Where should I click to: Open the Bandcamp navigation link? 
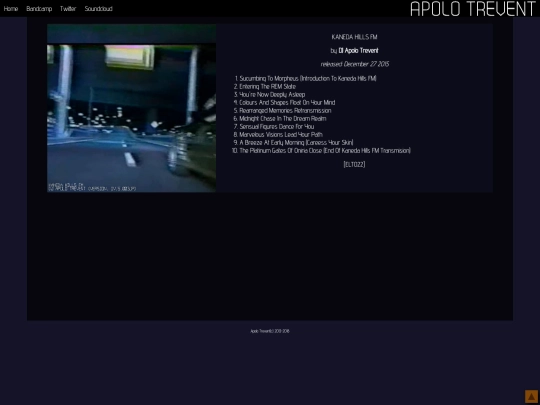coord(39,9)
